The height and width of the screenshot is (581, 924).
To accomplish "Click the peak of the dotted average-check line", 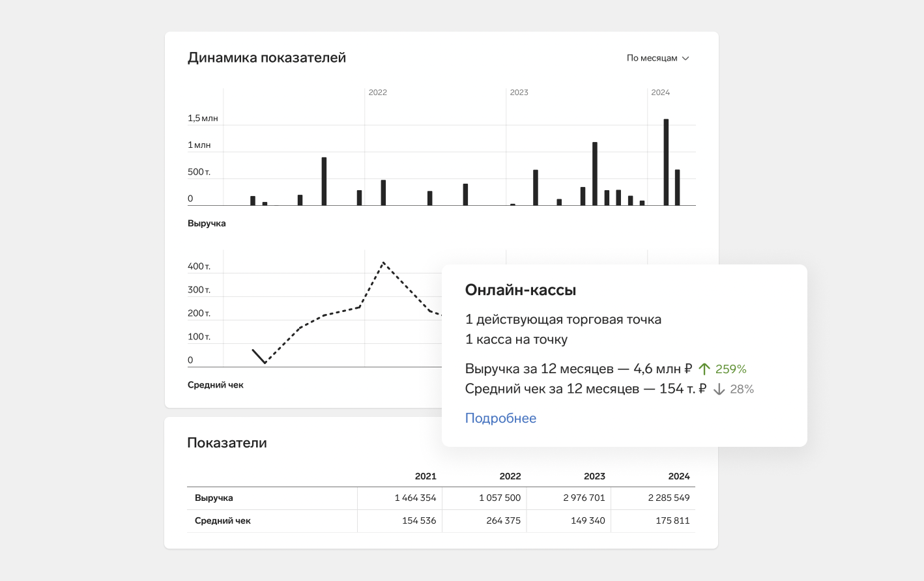I will pos(384,263).
